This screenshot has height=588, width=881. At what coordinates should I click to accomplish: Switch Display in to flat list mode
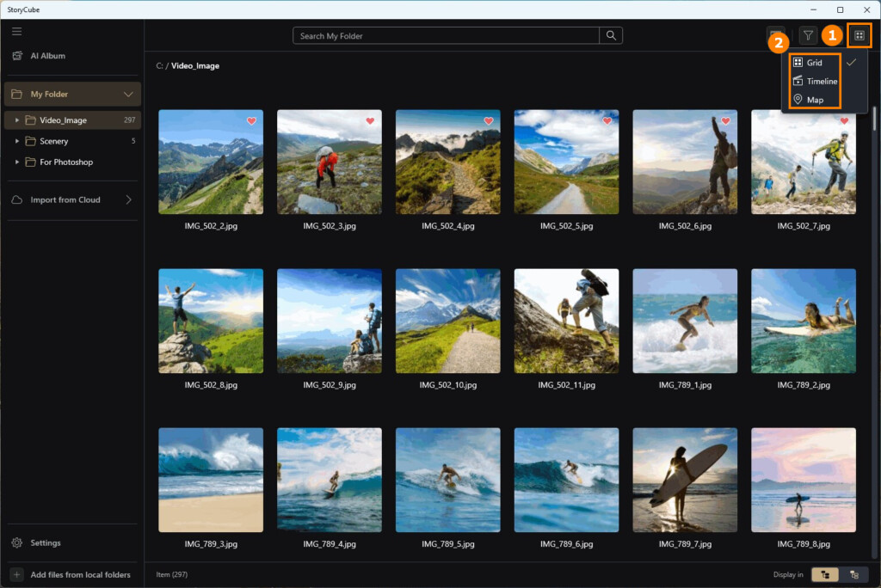point(854,574)
